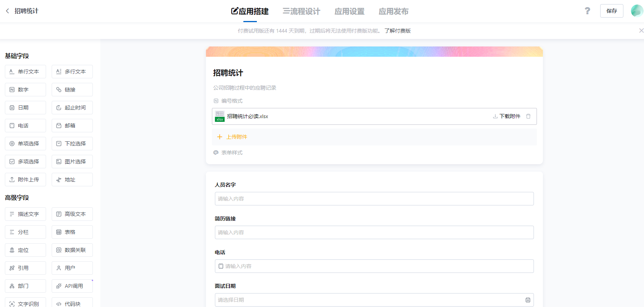Add a 描述文字 field
The width and height of the screenshot is (644, 307).
pyautogui.click(x=25, y=214)
